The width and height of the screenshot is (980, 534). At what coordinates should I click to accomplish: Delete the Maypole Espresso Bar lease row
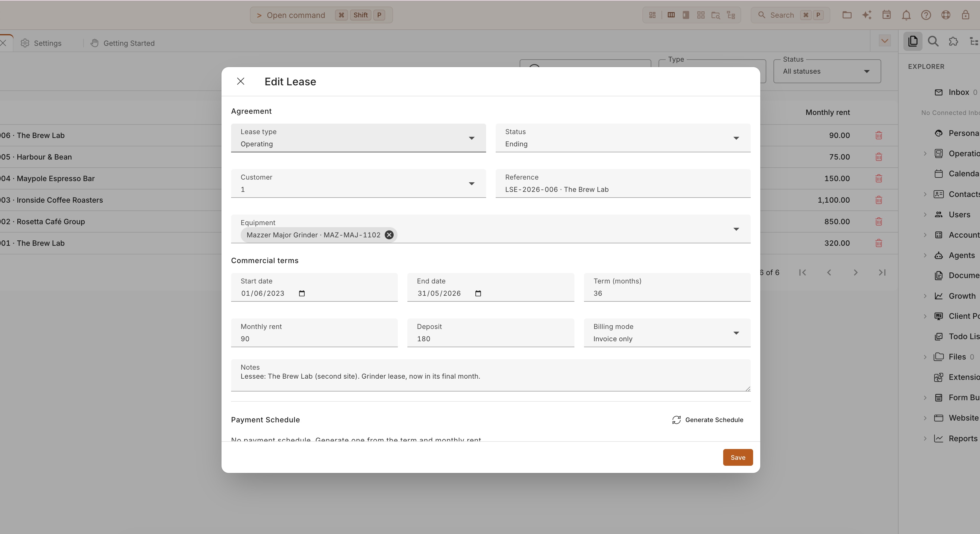879,178
